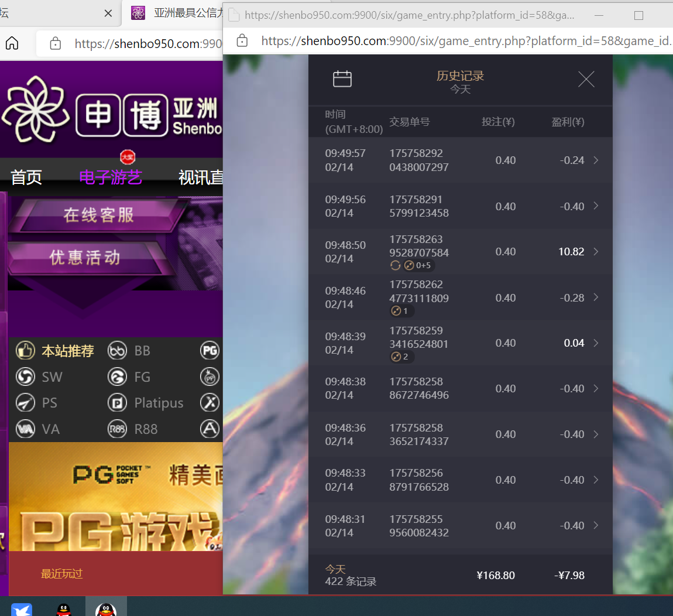Viewport: 673px width, 616px height.
Task: Click the 本站推荐 thumbs-up icon
Action: (x=25, y=351)
